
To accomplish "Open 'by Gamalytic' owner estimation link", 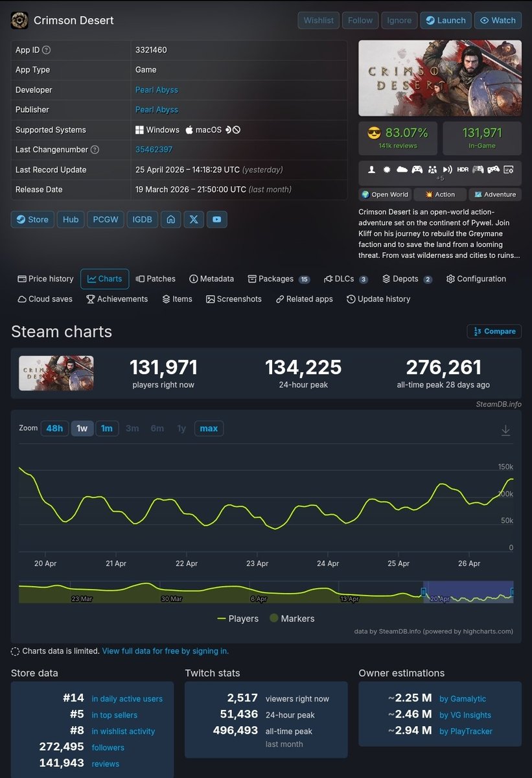I will [463, 699].
